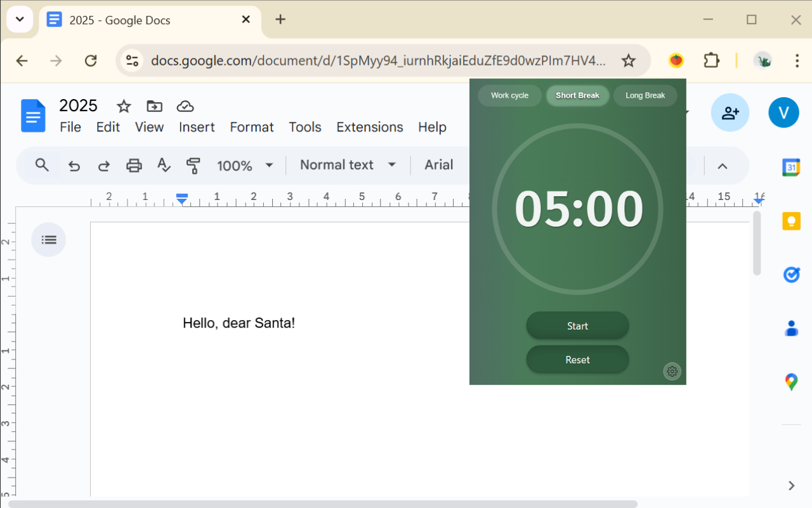Run spelling and grammar check
Image resolution: width=812 pixels, height=508 pixels.
coord(164,166)
